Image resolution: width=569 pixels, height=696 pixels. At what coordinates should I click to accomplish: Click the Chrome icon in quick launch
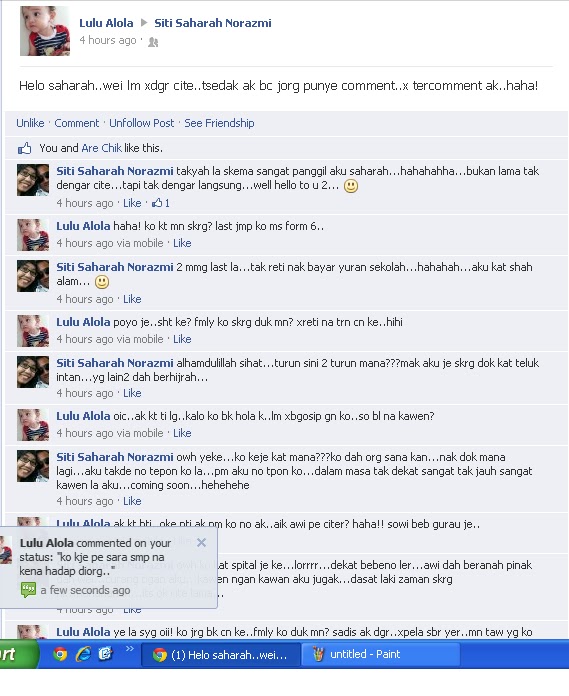(60, 654)
